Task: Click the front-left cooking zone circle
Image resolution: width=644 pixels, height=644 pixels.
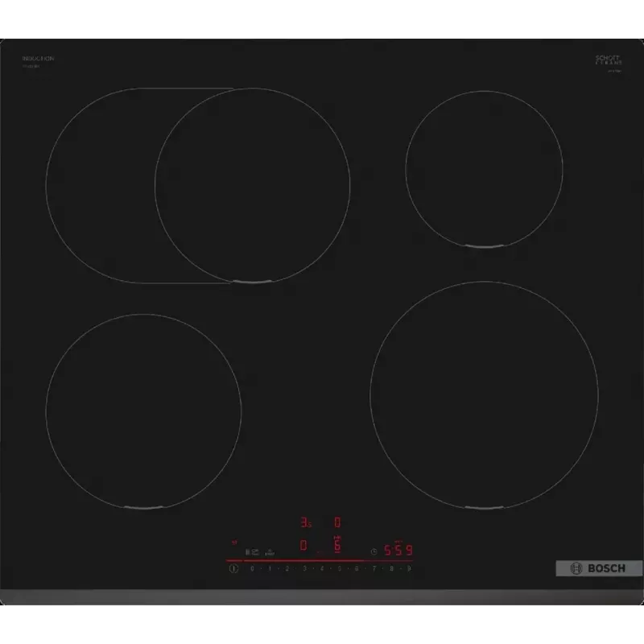Action: [x=143, y=411]
